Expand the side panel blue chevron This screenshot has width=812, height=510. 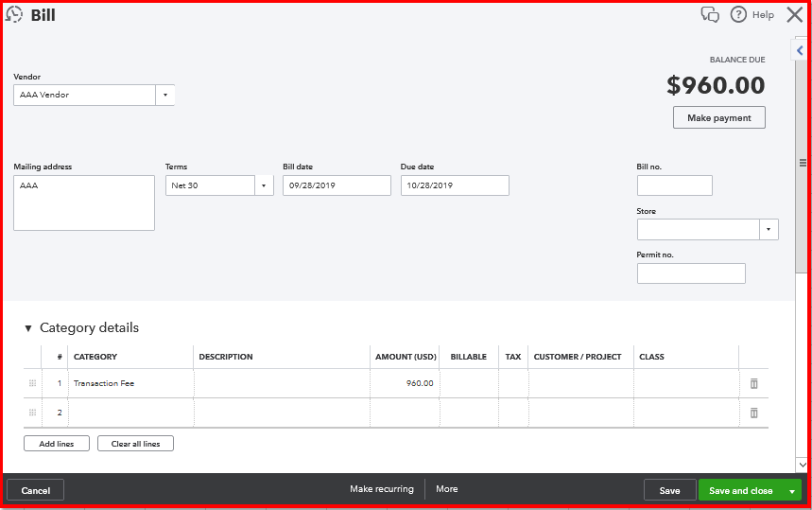tap(800, 50)
